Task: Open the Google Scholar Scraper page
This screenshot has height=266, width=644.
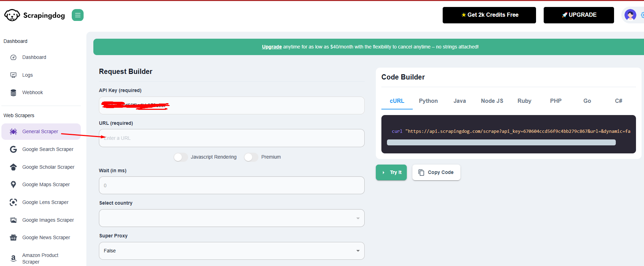Action: [x=41, y=167]
